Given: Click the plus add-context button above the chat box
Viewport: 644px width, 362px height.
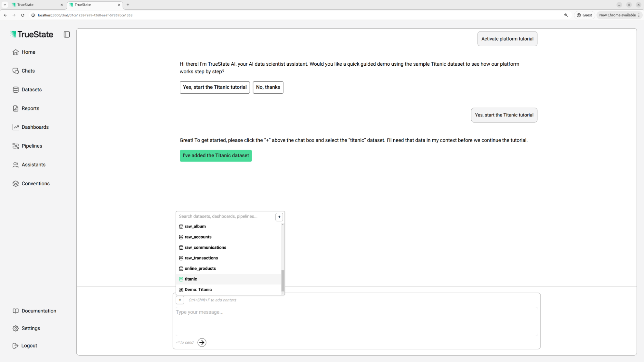Looking at the screenshot, I should point(180,300).
